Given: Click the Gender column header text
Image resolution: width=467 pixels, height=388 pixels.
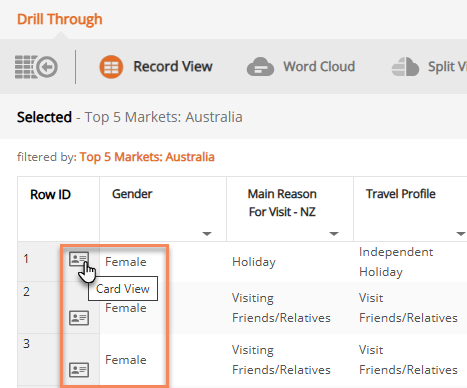Looking at the screenshot, I should click(132, 194).
